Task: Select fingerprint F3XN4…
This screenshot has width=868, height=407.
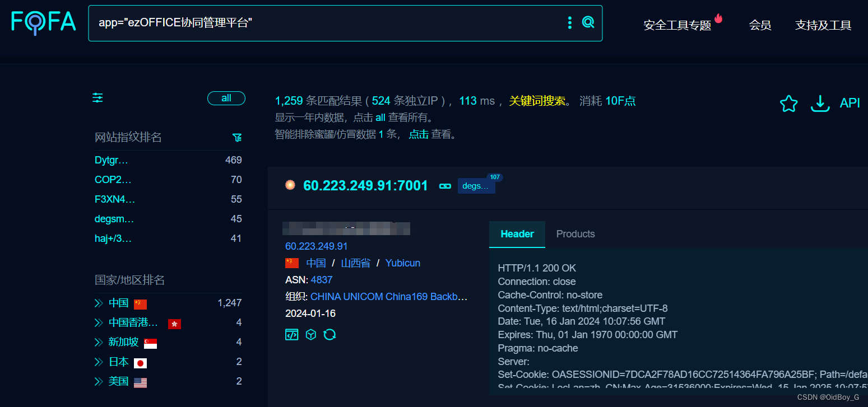Action: tap(115, 199)
